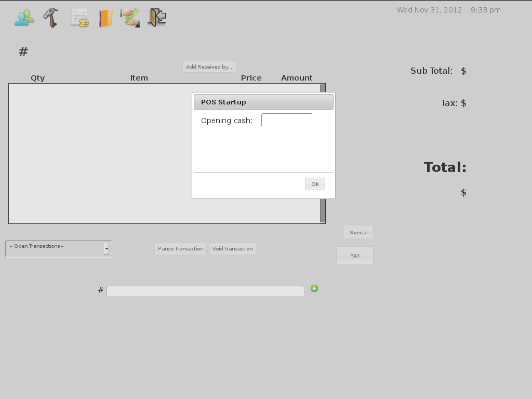Click the green plus add item icon
Screen dimensions: 532x399
[314, 288]
